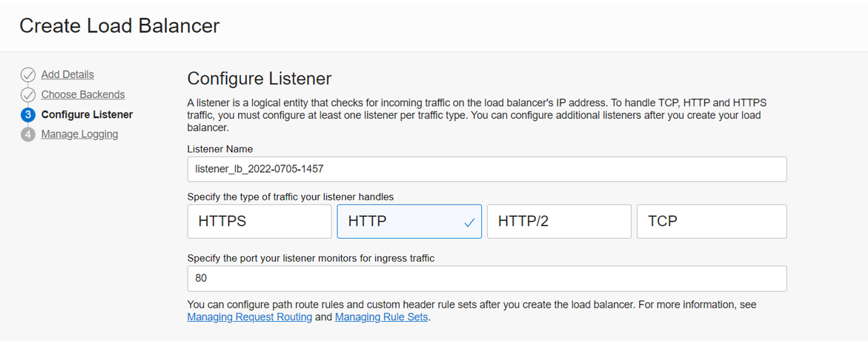Click the checkmark circle beside Choose Backends

coord(27,95)
